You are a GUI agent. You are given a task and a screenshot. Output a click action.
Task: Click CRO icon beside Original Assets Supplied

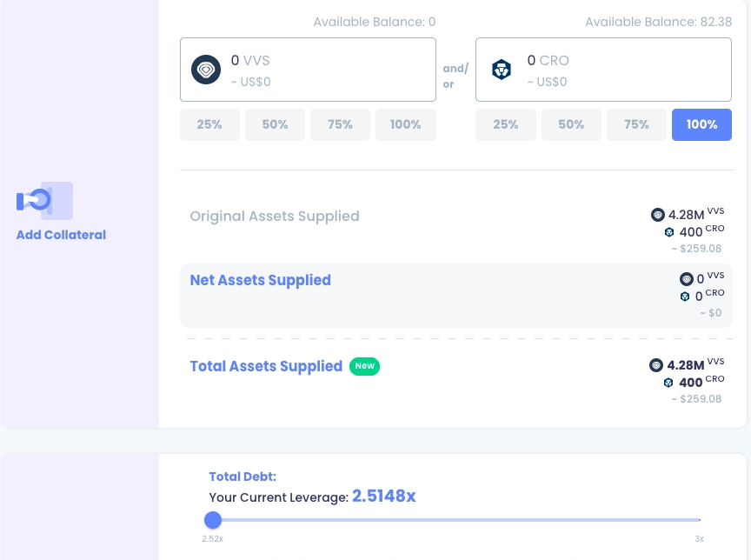pyautogui.click(x=668, y=232)
